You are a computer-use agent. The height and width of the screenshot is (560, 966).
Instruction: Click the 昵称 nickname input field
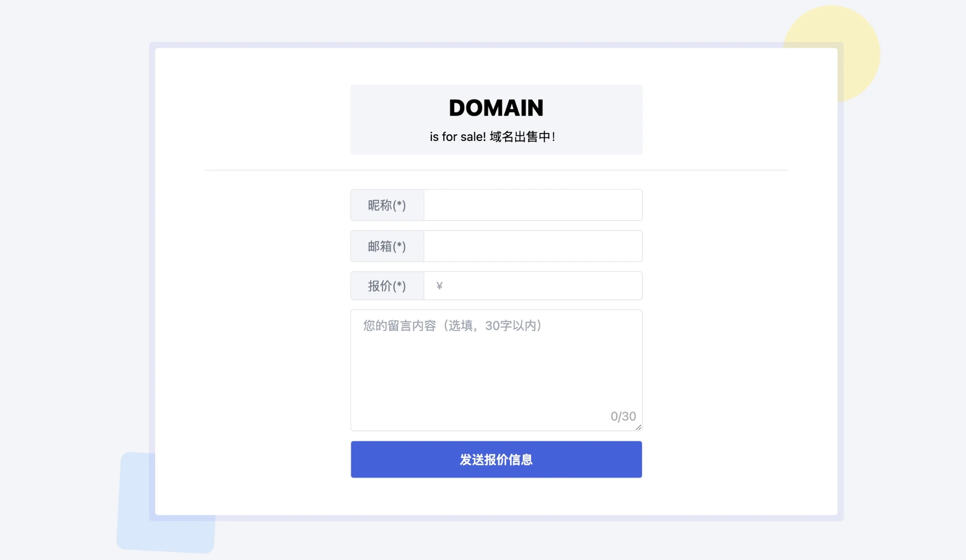pyautogui.click(x=533, y=205)
